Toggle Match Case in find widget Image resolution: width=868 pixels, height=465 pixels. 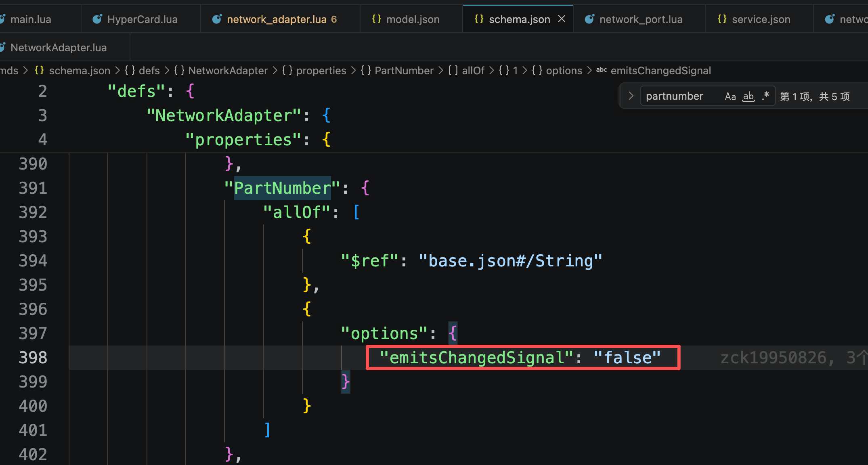(x=730, y=96)
